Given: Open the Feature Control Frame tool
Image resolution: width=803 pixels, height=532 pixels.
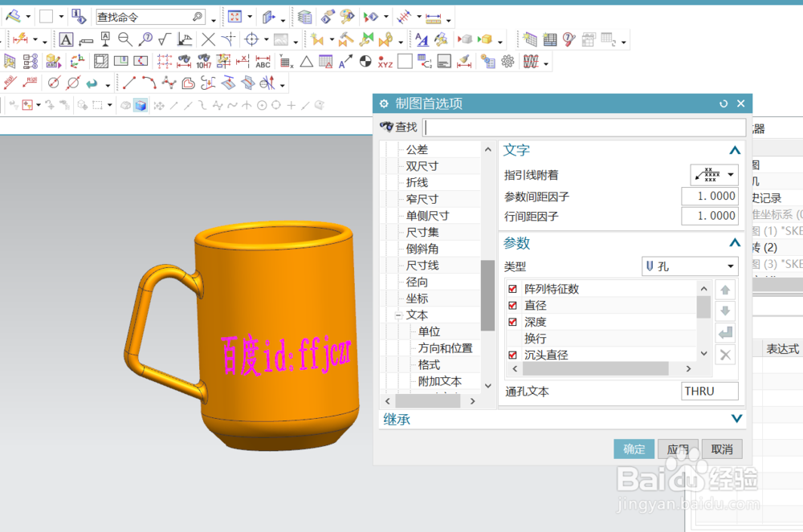Looking at the screenshot, I should click(86, 40).
